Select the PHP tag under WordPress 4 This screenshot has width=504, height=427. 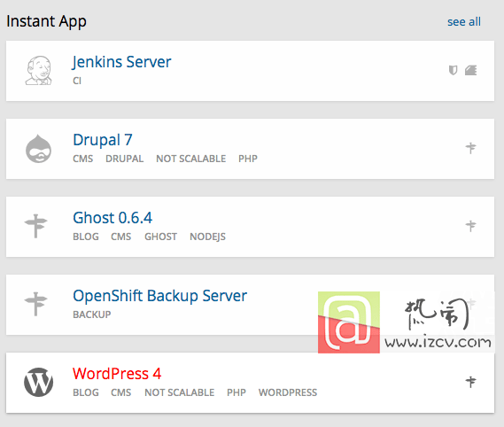point(236,392)
